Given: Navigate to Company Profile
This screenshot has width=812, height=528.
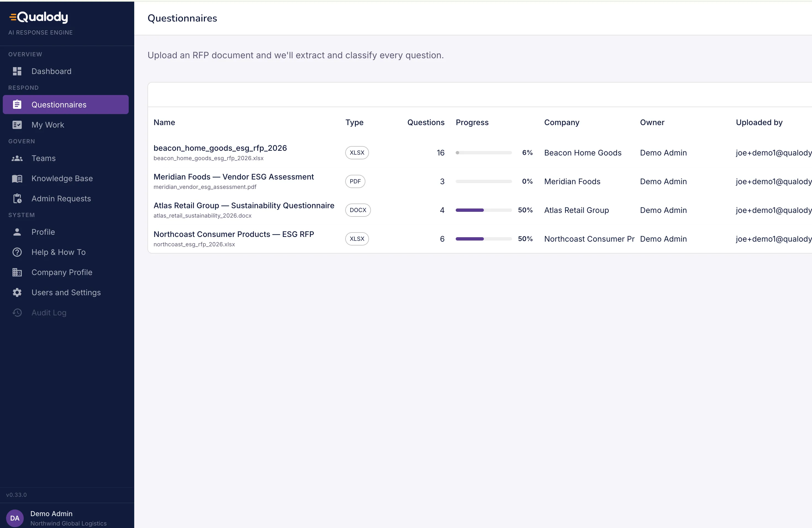Looking at the screenshot, I should [65, 272].
